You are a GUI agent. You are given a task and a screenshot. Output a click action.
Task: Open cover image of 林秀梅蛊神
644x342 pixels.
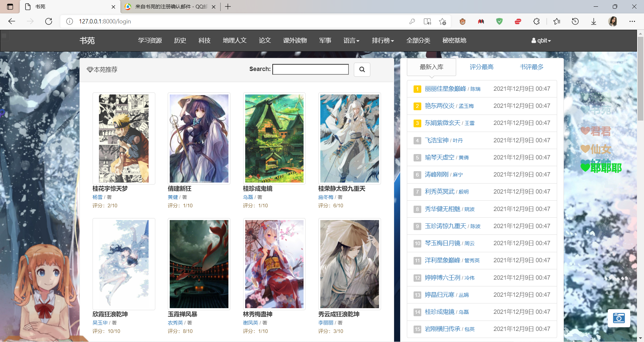click(274, 264)
